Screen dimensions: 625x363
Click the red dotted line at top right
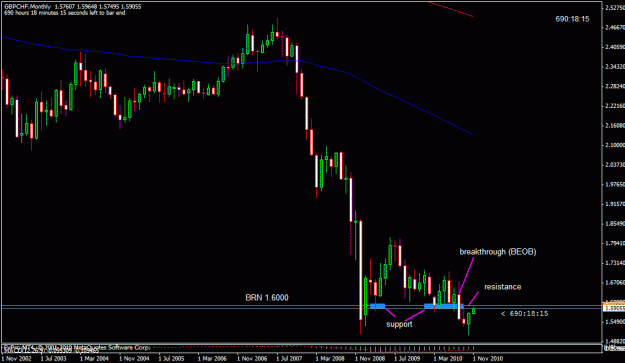pos(450,9)
